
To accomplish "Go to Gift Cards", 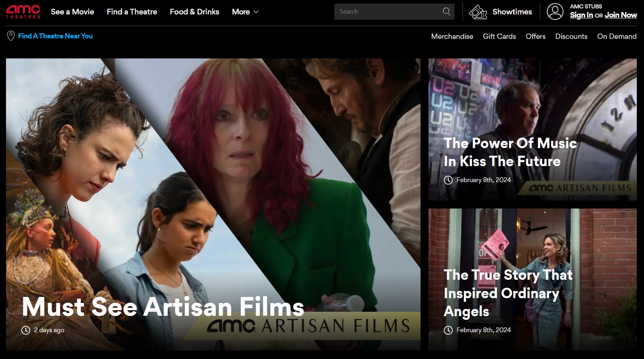I will [499, 36].
